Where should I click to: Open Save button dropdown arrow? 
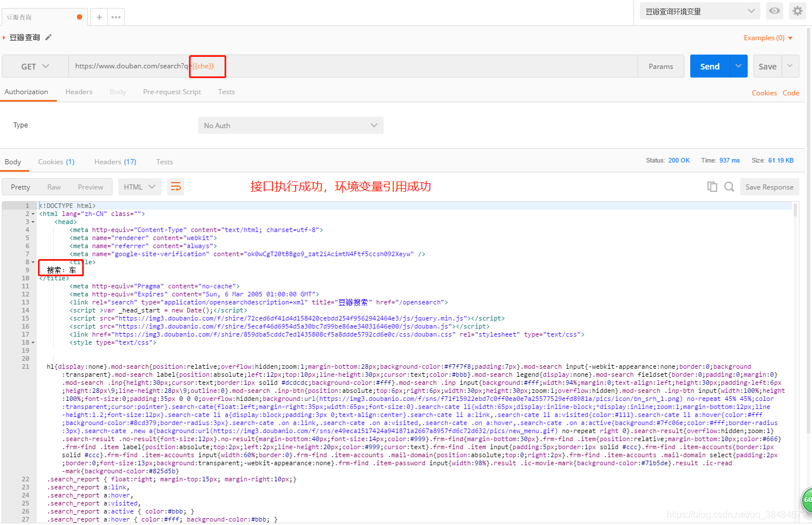click(x=790, y=66)
